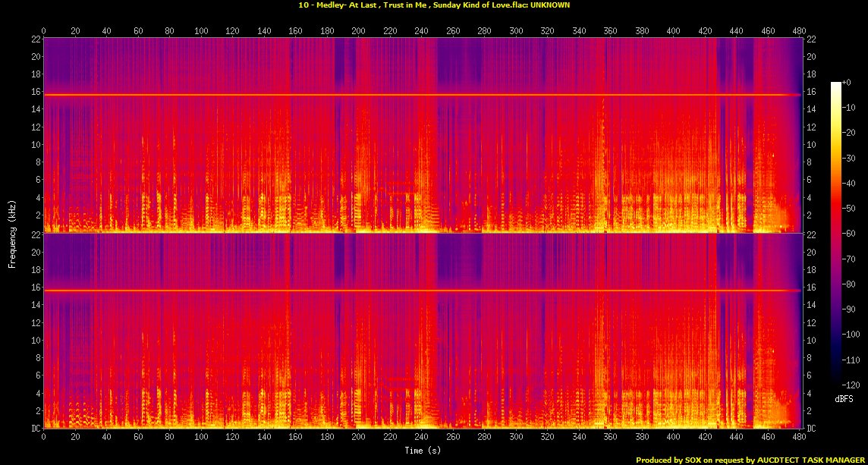Click the bright yellow top of color bar

coord(835,84)
